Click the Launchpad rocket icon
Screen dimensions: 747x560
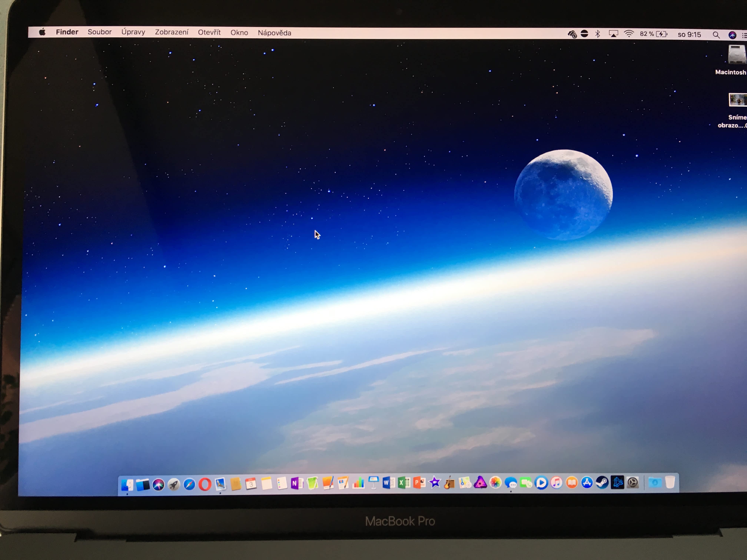[x=174, y=485]
